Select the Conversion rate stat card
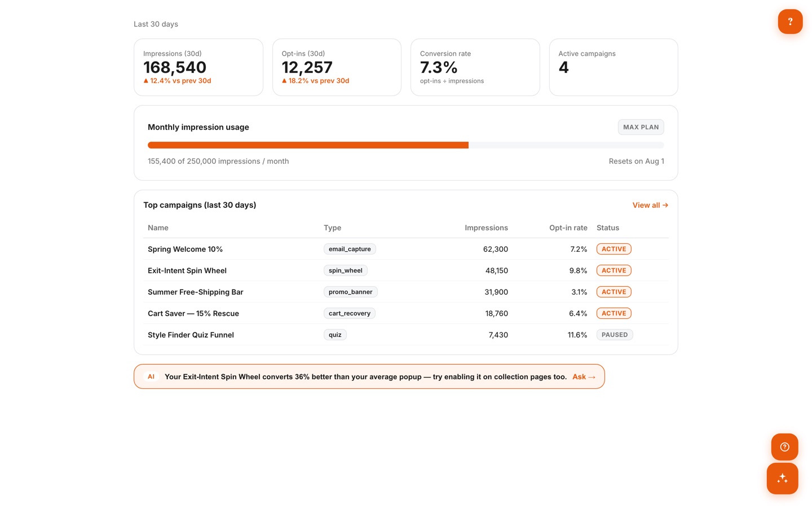 click(475, 67)
